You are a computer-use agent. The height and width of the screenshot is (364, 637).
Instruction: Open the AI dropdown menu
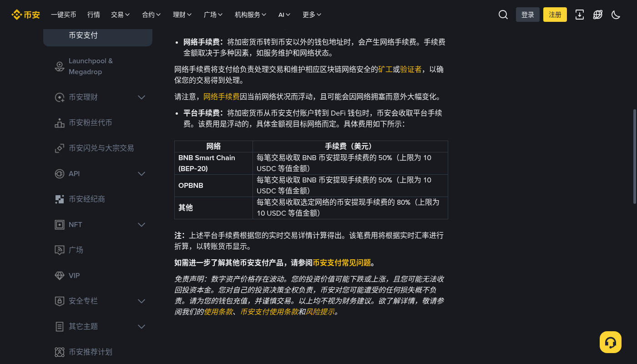pos(285,15)
